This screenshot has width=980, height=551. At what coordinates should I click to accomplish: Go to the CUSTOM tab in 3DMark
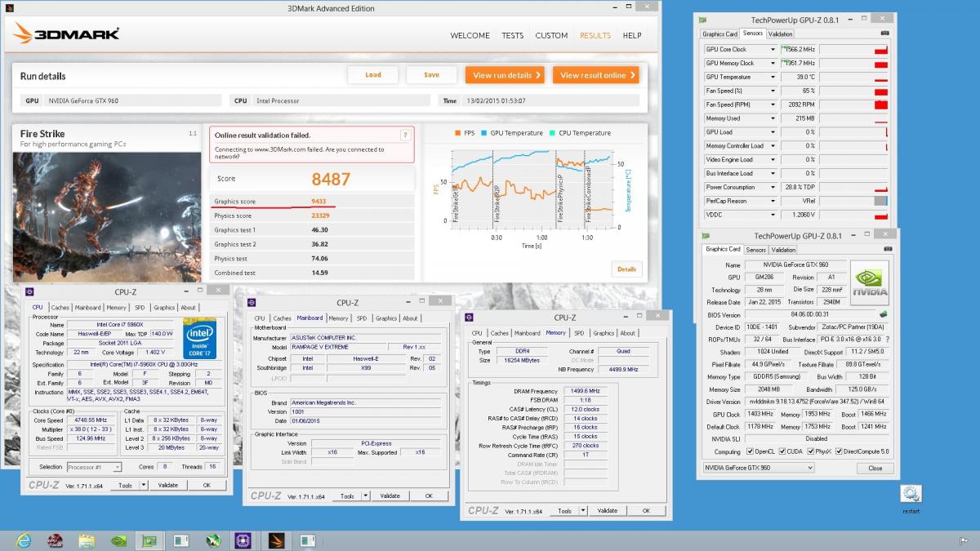tap(551, 36)
